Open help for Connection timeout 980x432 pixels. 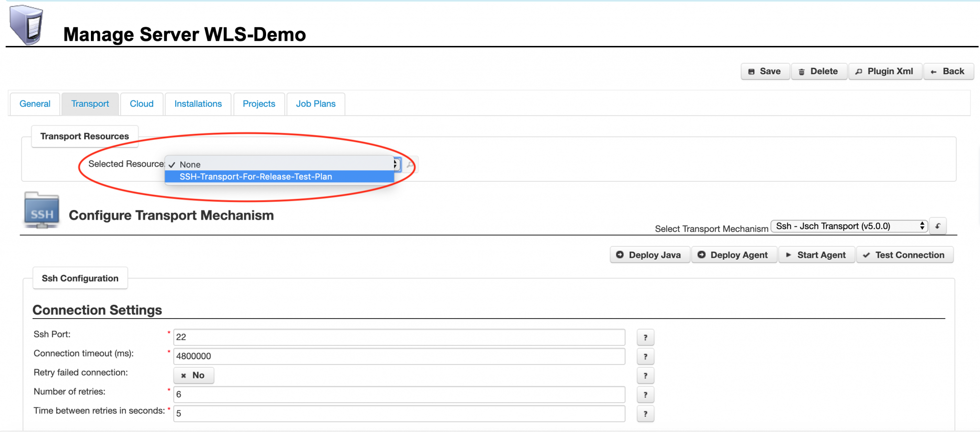(646, 356)
